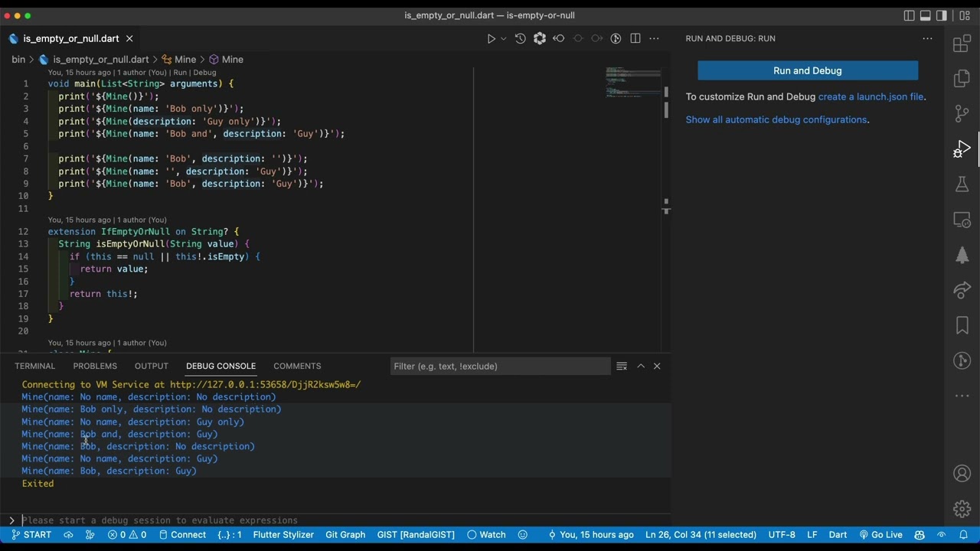Open Show all automatic debug configurations link
Image resolution: width=980 pixels, height=551 pixels.
(776, 119)
